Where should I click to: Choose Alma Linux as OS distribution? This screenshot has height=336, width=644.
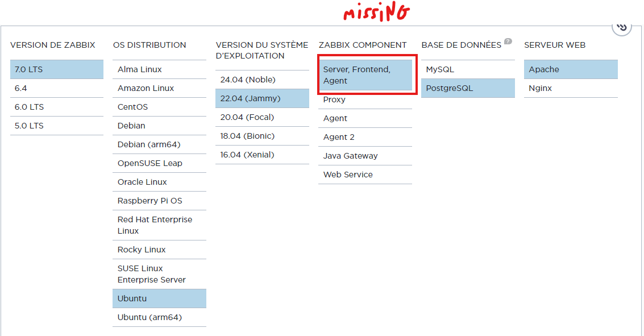click(159, 69)
